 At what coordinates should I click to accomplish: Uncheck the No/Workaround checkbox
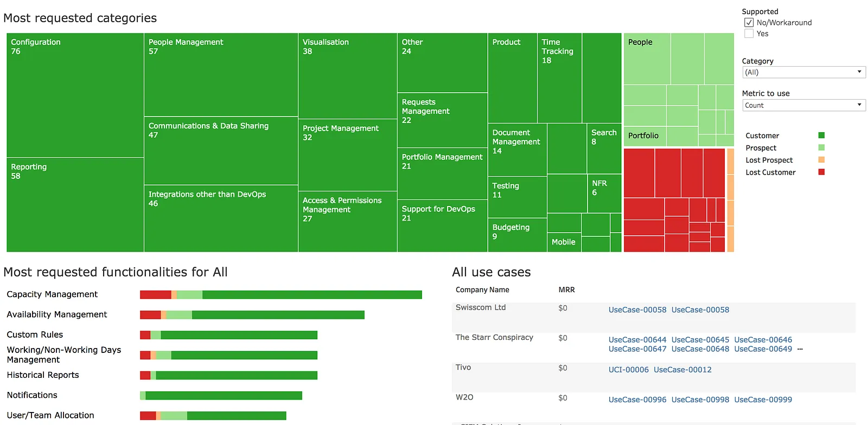click(749, 22)
